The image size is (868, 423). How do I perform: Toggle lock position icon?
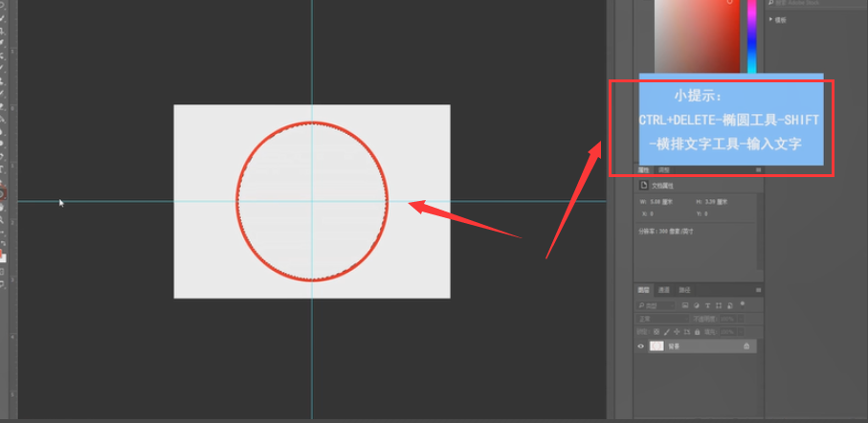(677, 332)
